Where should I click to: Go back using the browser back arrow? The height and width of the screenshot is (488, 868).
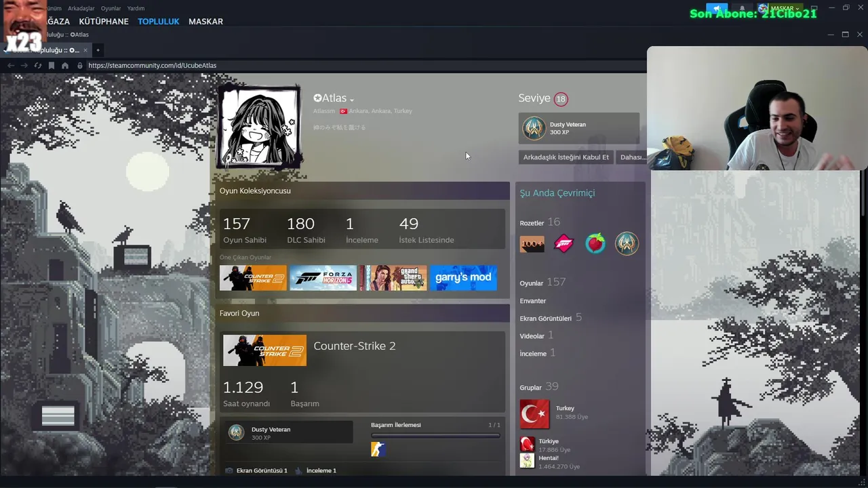10,66
